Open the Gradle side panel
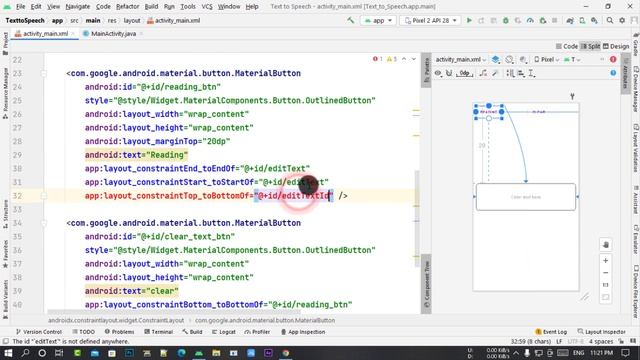This screenshot has width=640, height=360. pyautogui.click(x=636, y=45)
